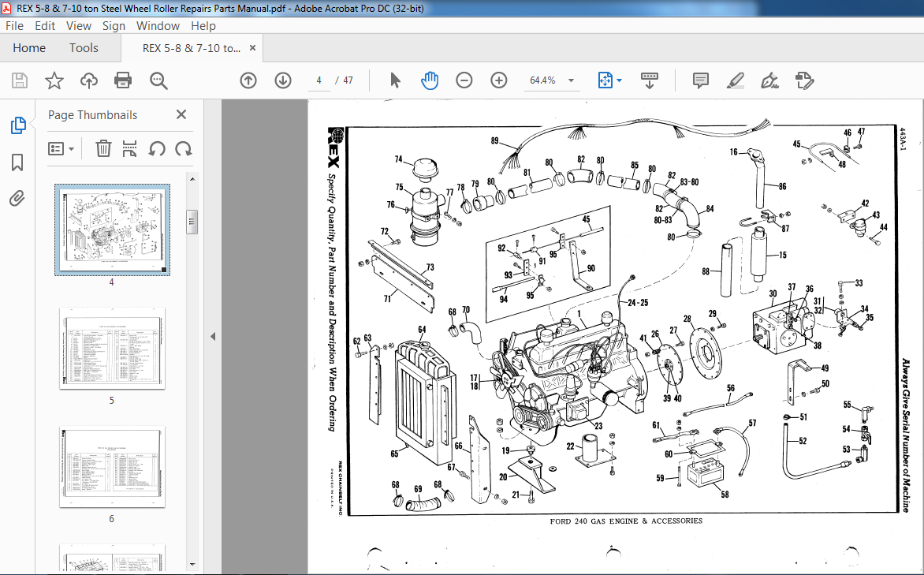This screenshot has height=575, width=924.
Task: Click the insert pages thumbnail icon
Action: click(x=129, y=148)
